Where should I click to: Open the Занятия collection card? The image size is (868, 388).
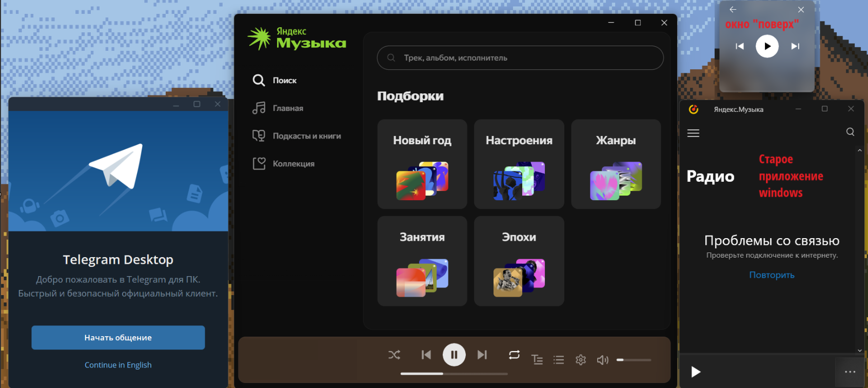(x=422, y=261)
